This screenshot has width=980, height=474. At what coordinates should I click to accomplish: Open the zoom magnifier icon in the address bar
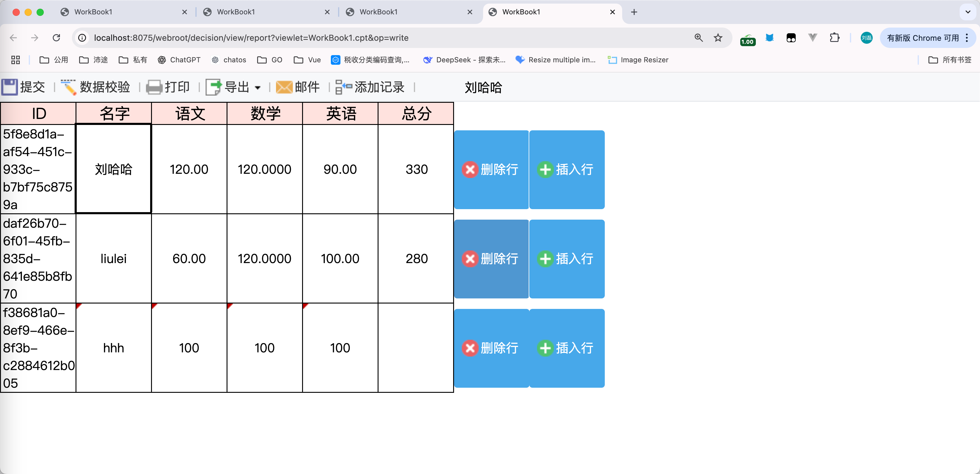[699, 38]
